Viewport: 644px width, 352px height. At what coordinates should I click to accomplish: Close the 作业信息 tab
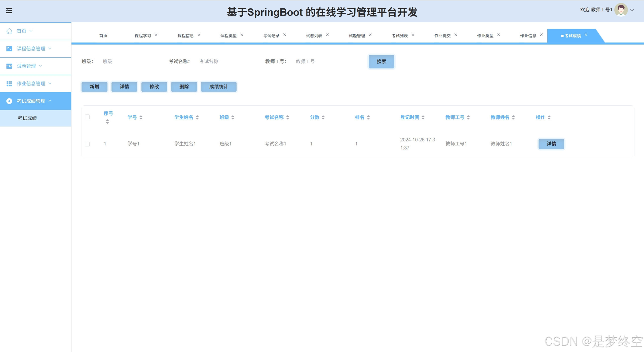pos(541,35)
